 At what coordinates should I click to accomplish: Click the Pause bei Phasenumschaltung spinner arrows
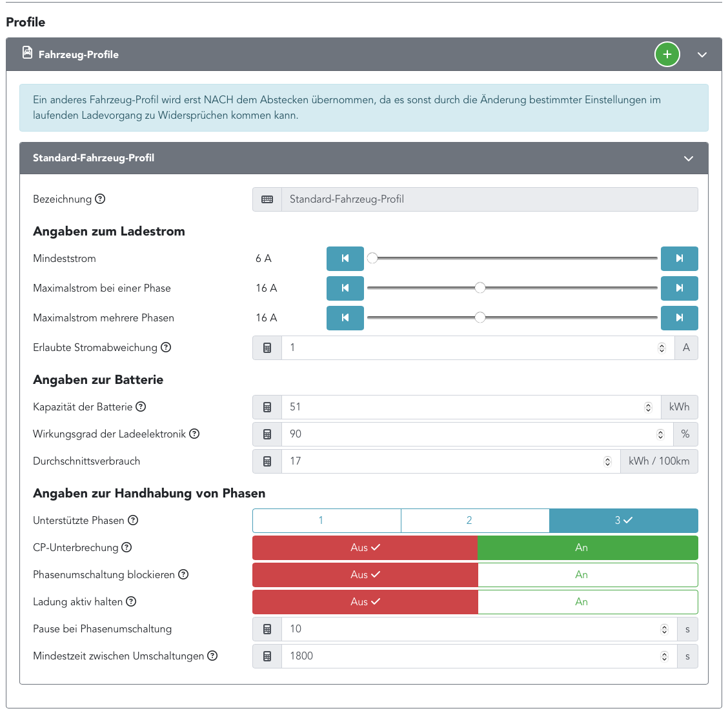click(664, 630)
